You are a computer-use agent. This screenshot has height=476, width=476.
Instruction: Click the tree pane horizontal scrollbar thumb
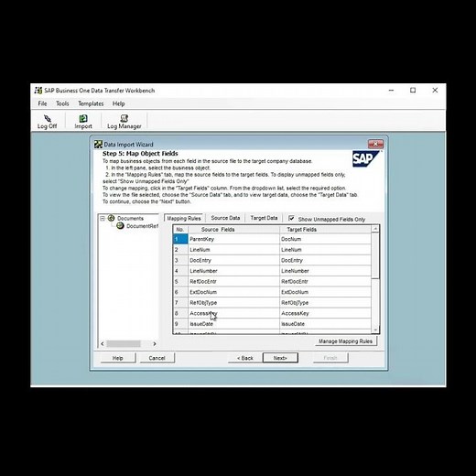pos(124,343)
